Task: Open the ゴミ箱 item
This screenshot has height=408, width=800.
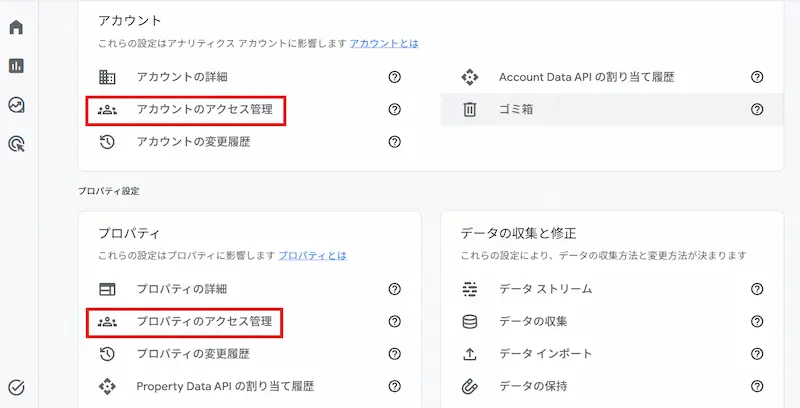Action: [516, 109]
